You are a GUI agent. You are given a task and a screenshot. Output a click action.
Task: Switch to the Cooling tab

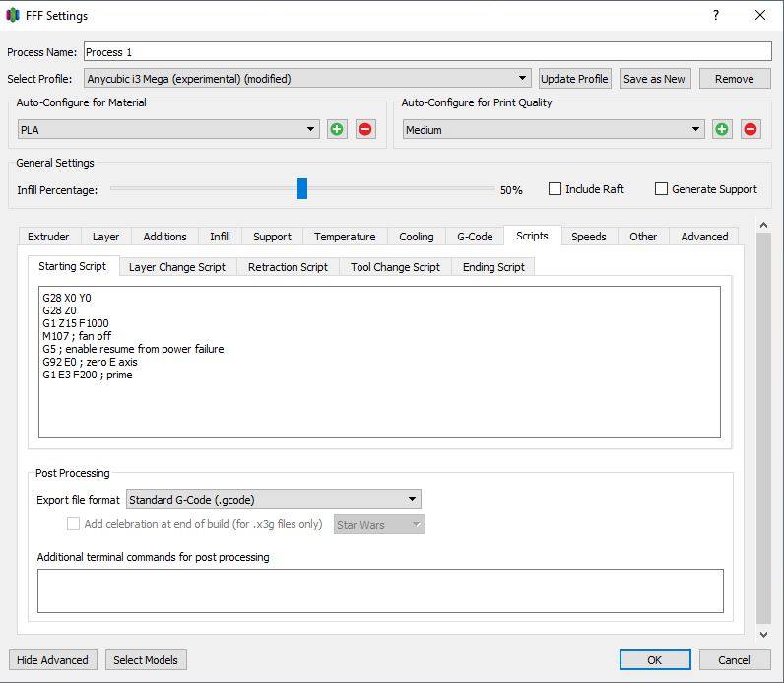point(416,237)
